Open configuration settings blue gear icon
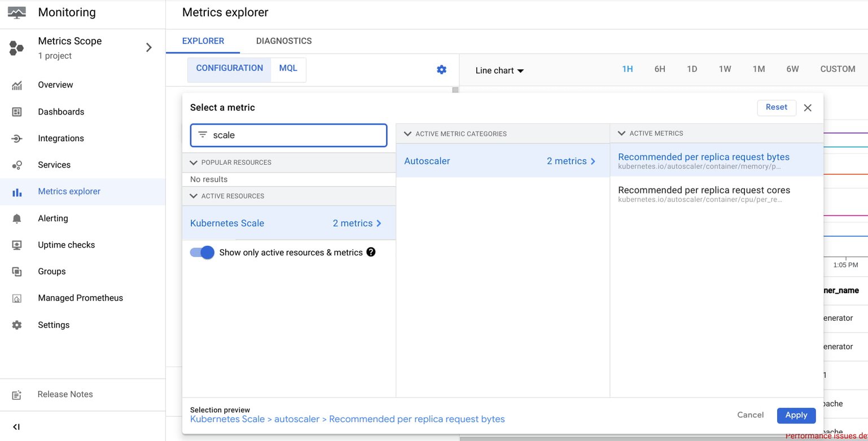The height and width of the screenshot is (441, 868). (x=441, y=69)
